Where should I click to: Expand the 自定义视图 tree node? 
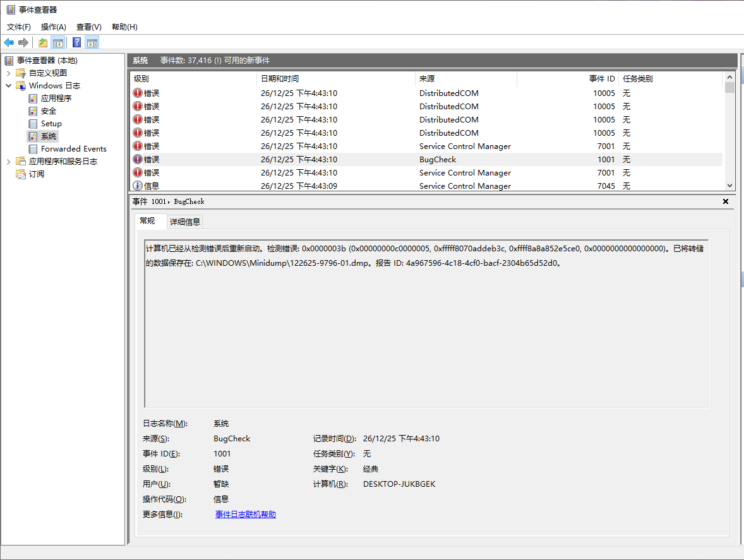(9, 73)
